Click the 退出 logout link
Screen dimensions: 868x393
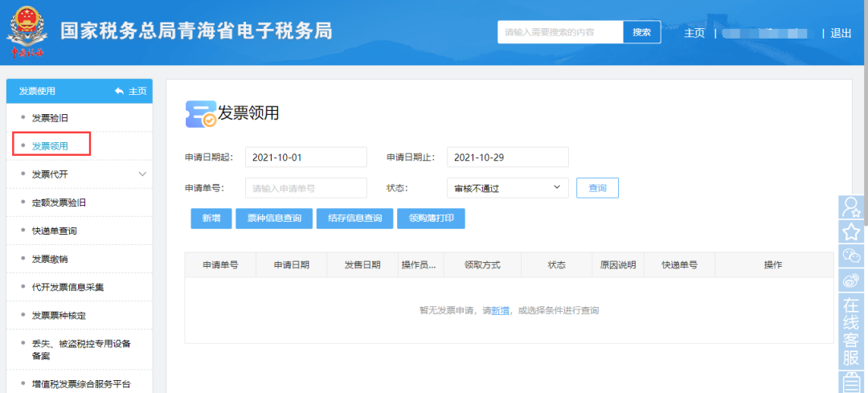point(841,33)
